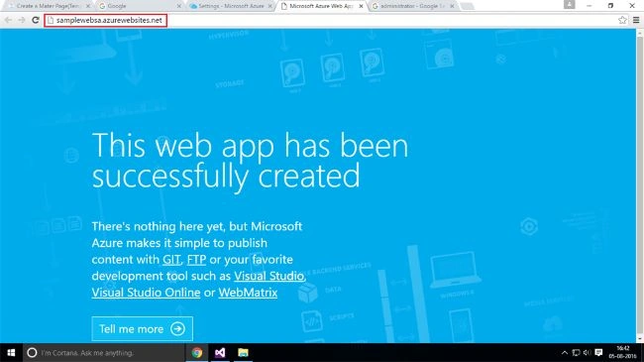Click the volume speaker icon
644x362 pixels.
pyautogui.click(x=587, y=352)
